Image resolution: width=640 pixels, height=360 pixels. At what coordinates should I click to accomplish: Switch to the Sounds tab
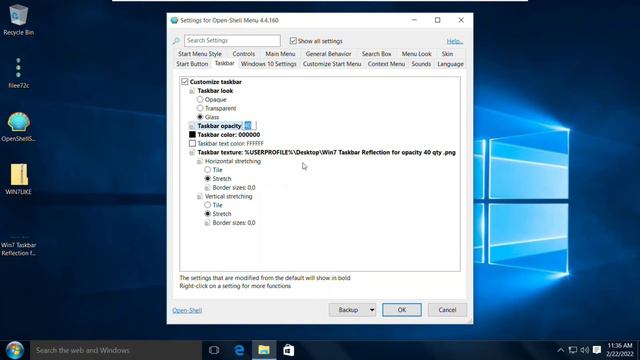coord(421,64)
